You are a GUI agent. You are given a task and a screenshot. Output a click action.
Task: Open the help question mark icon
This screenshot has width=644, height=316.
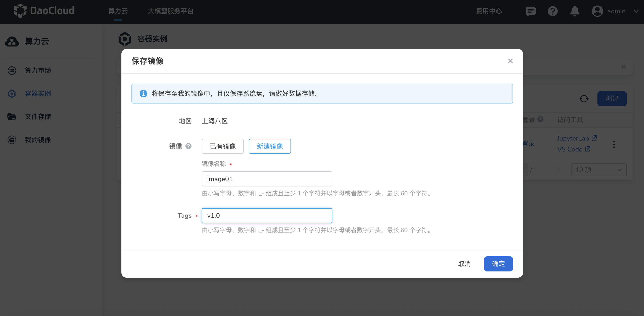[553, 11]
